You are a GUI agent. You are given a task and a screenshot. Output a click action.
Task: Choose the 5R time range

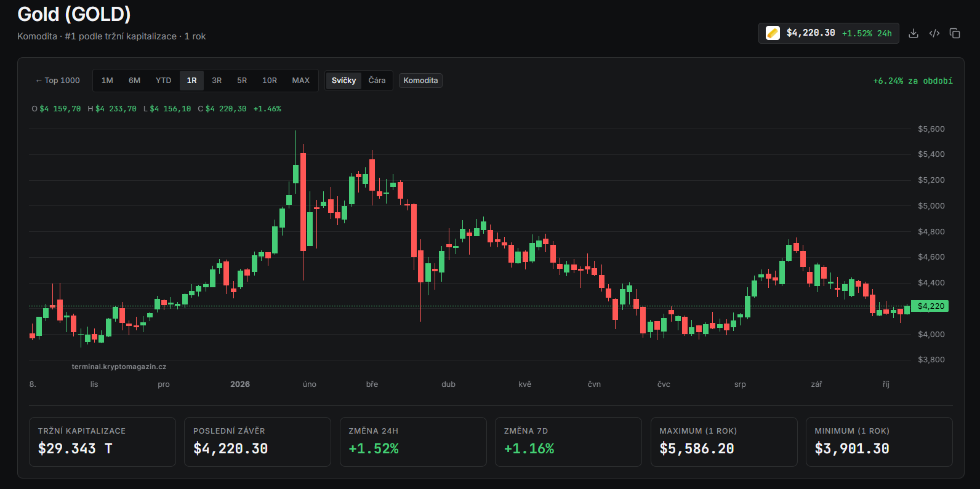(242, 81)
